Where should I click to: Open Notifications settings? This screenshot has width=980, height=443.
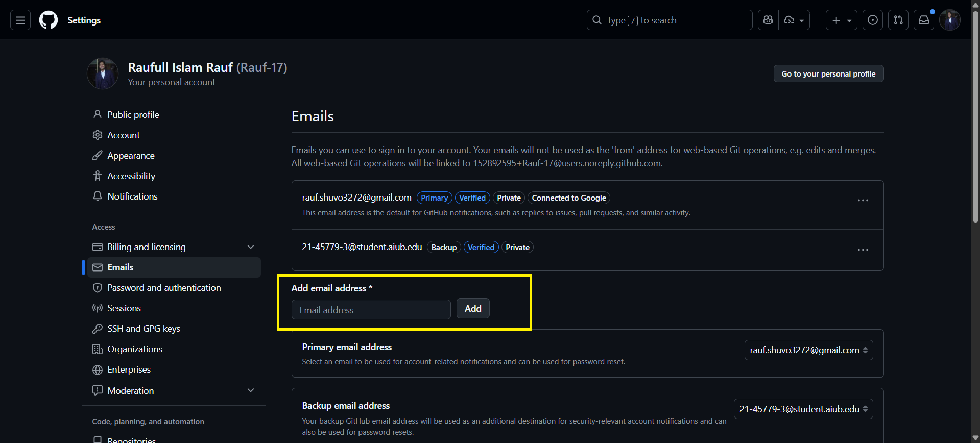[174, 196]
